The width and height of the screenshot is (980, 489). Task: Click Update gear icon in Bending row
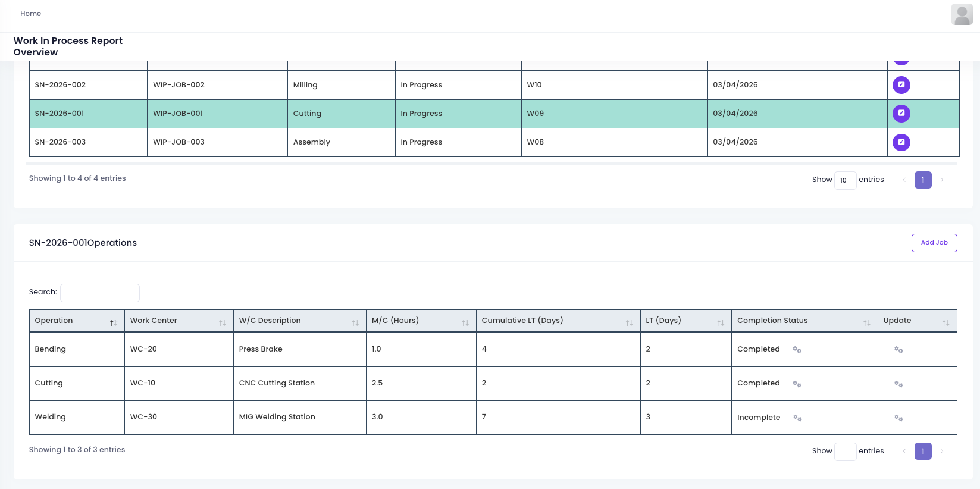(x=898, y=350)
